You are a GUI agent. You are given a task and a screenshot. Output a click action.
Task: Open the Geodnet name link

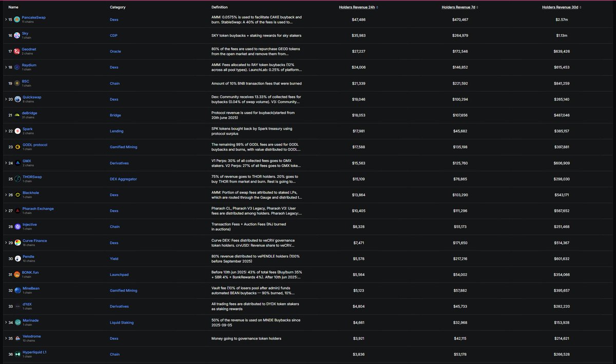[x=29, y=49]
